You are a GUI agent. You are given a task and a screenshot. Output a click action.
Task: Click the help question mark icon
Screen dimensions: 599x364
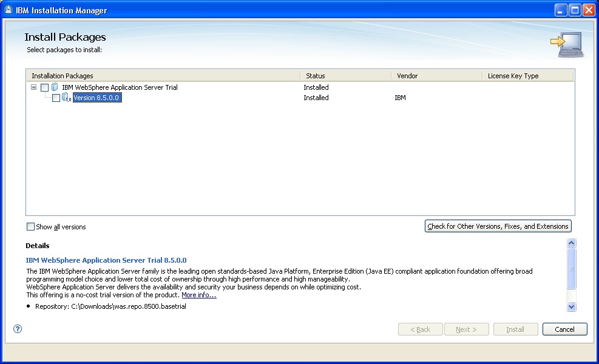pos(18,329)
